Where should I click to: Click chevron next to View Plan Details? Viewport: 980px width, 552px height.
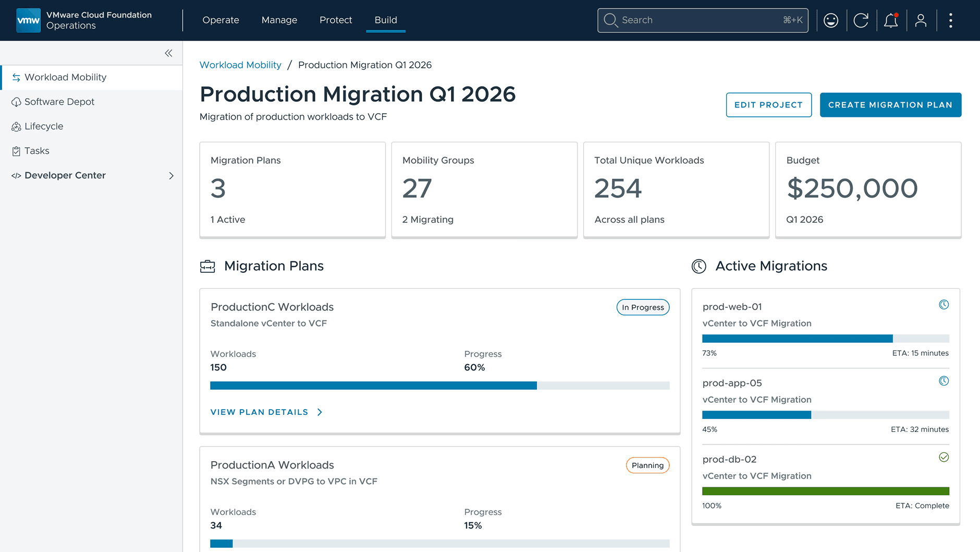point(320,412)
